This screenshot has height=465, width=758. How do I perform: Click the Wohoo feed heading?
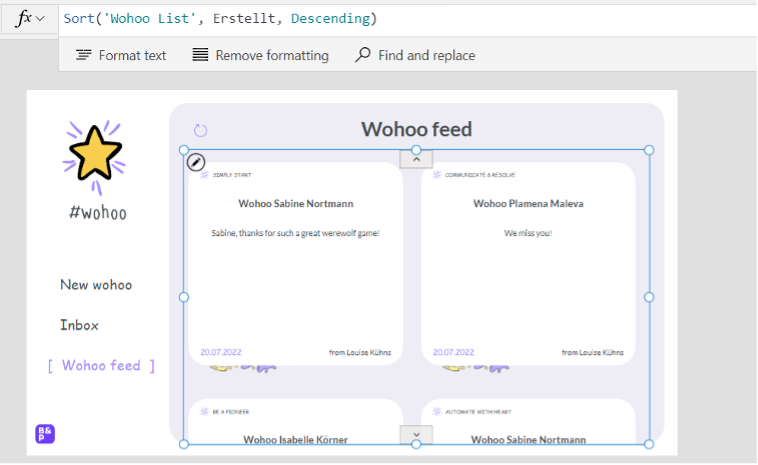pyautogui.click(x=416, y=130)
